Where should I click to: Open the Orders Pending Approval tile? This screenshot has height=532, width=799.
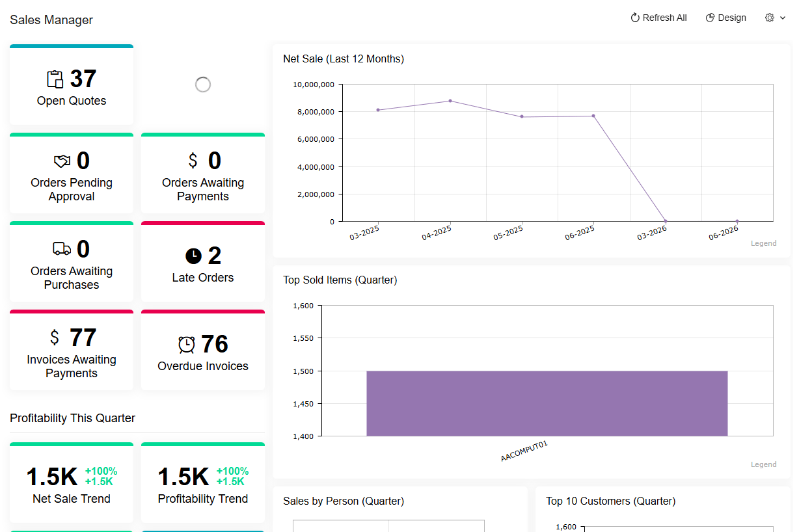[72, 173]
